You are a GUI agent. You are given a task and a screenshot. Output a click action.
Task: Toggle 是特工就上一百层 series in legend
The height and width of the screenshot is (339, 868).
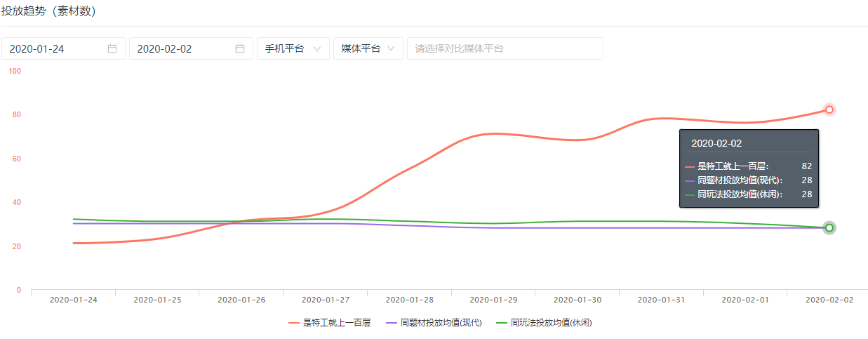[336, 323]
